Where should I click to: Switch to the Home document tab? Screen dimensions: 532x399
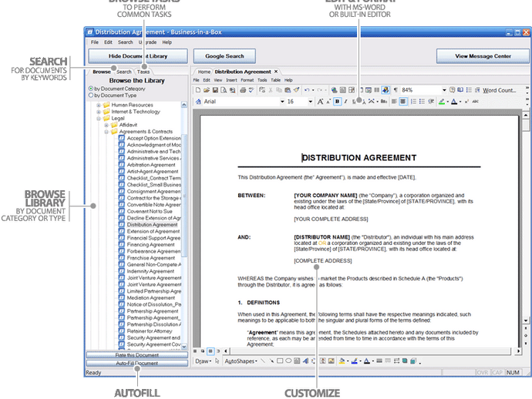[x=204, y=72]
